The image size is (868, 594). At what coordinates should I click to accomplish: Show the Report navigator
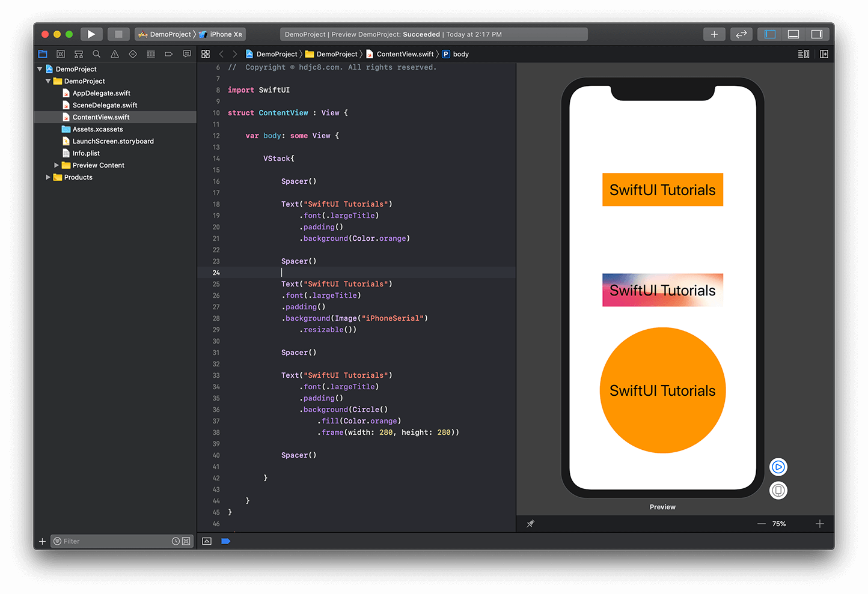click(x=187, y=54)
